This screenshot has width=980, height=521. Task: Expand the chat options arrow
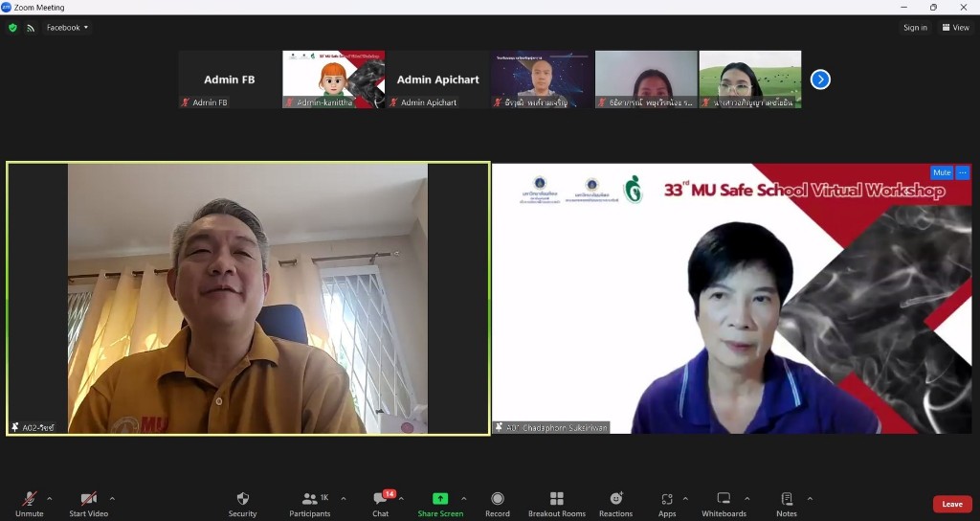[401, 498]
